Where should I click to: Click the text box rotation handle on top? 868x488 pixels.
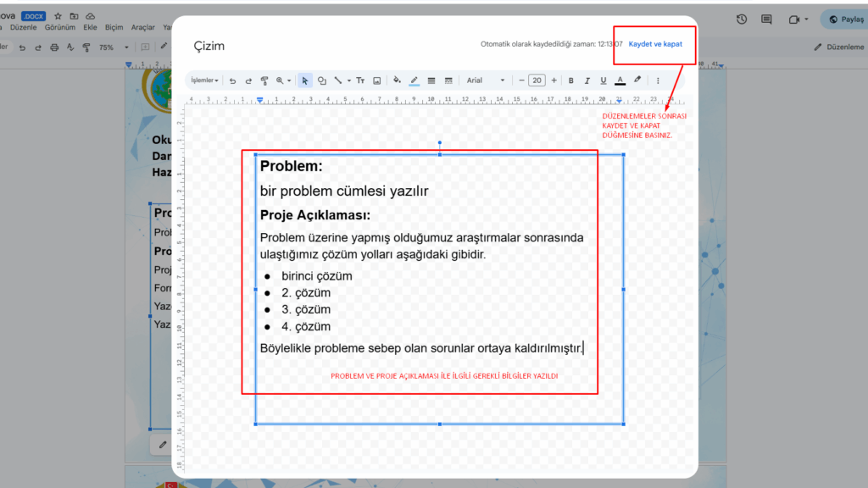pyautogui.click(x=440, y=142)
